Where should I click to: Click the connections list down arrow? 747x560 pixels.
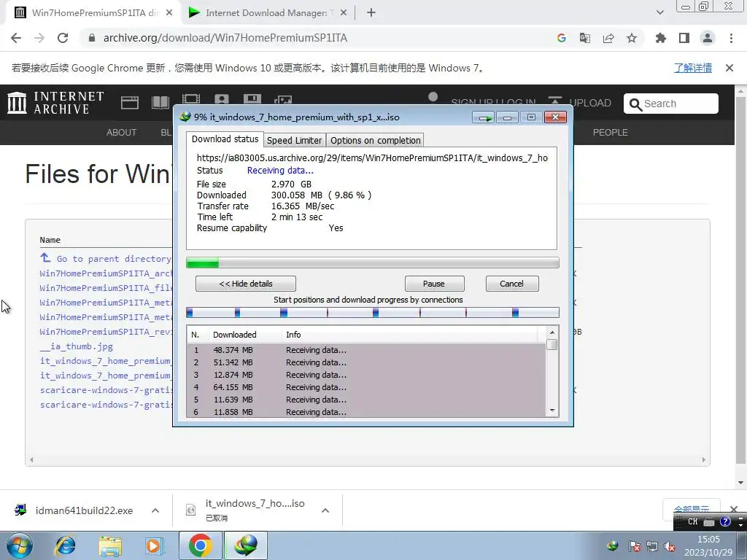pyautogui.click(x=552, y=411)
